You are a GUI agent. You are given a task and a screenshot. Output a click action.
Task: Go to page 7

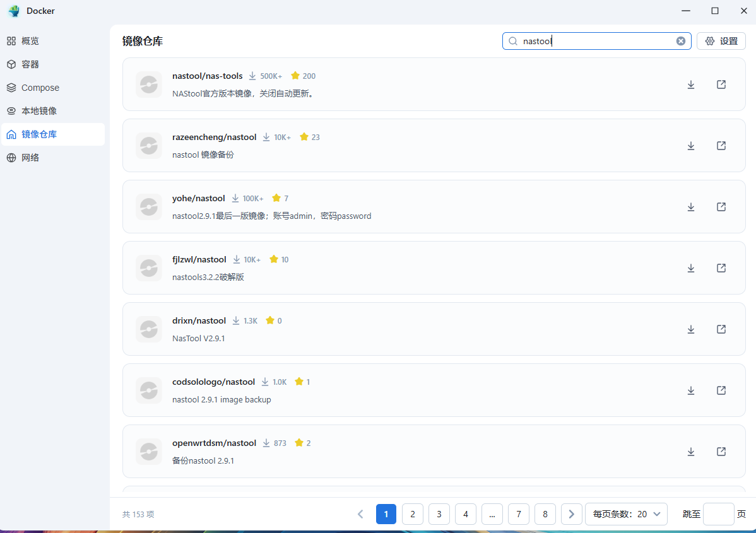point(519,514)
